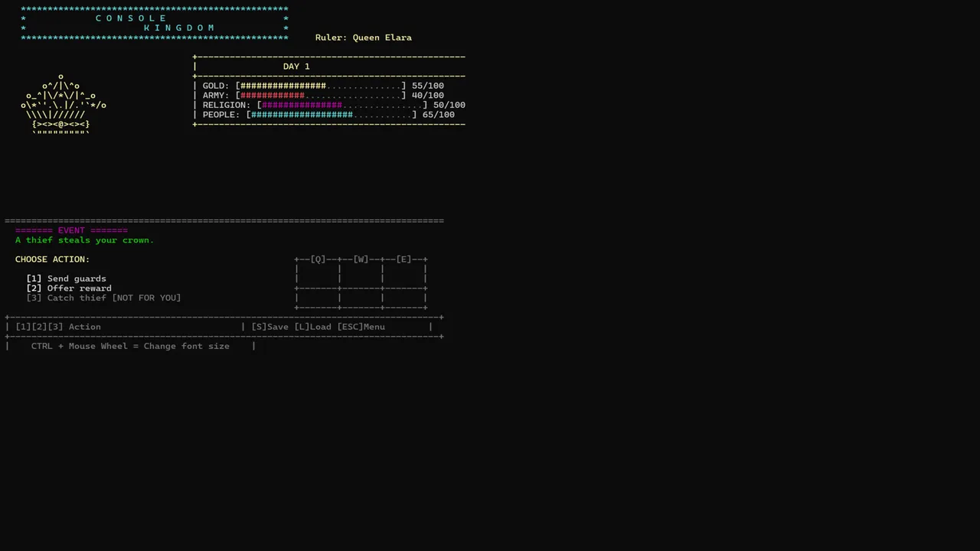Select disabled option Catch thief
Screen dimensions: 980x551
coord(103,298)
